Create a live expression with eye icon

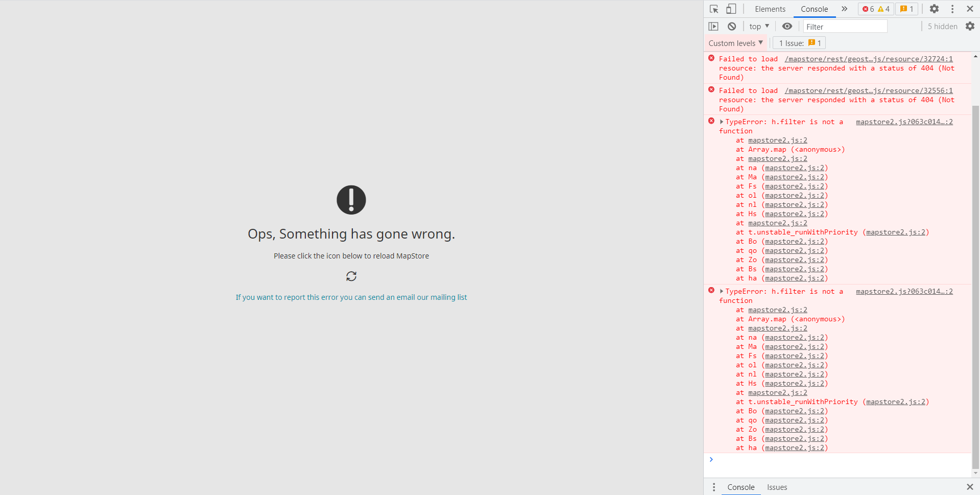(x=787, y=27)
